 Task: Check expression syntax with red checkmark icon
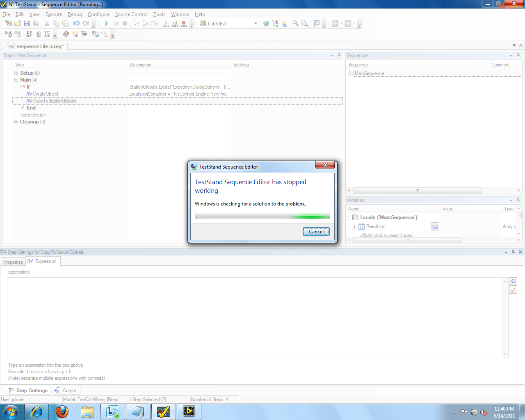coord(513,290)
